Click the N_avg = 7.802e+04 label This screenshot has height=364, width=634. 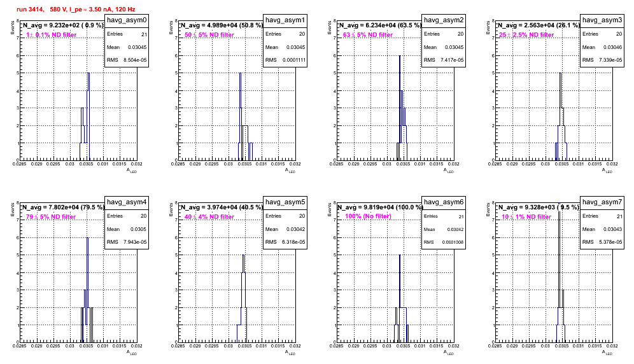coord(62,207)
